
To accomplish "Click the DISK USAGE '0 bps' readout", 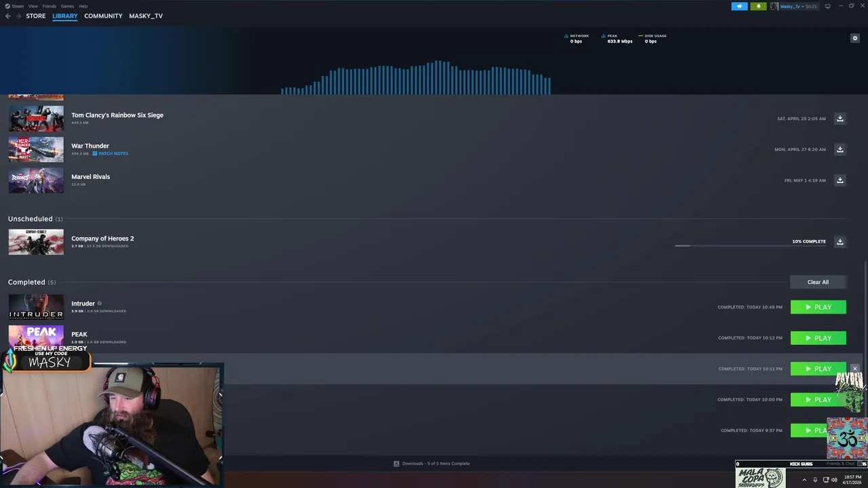I will (650, 41).
